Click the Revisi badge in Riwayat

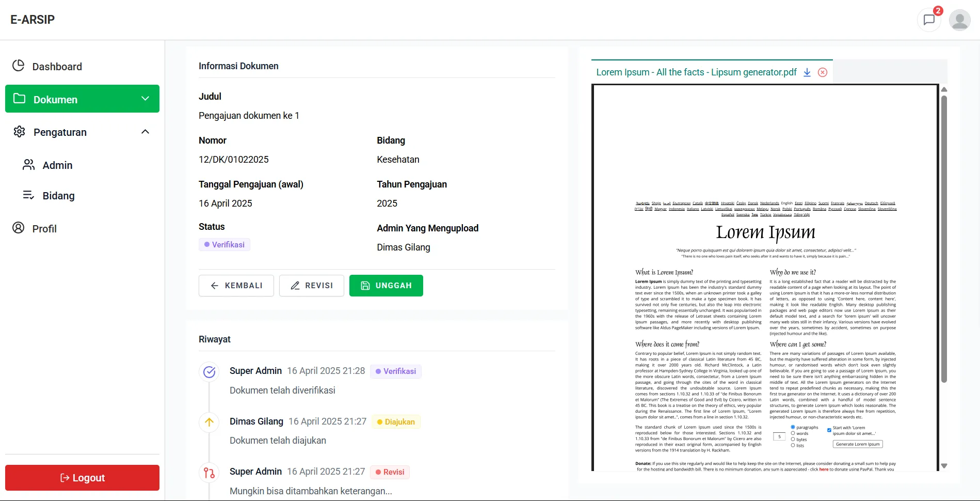pos(390,472)
